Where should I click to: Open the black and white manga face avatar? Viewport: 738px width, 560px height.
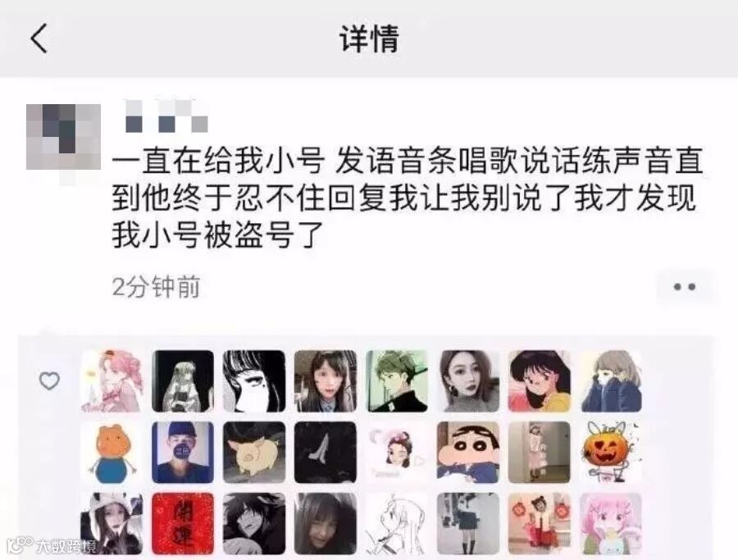coord(254,381)
